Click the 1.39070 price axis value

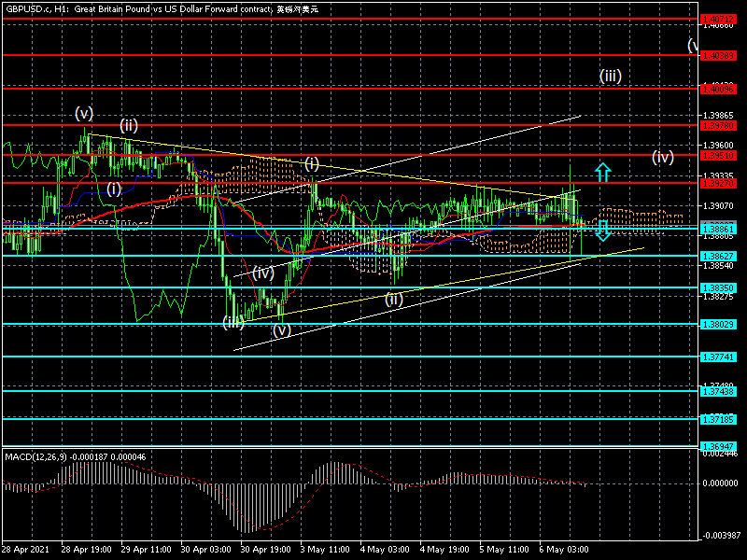pos(718,206)
